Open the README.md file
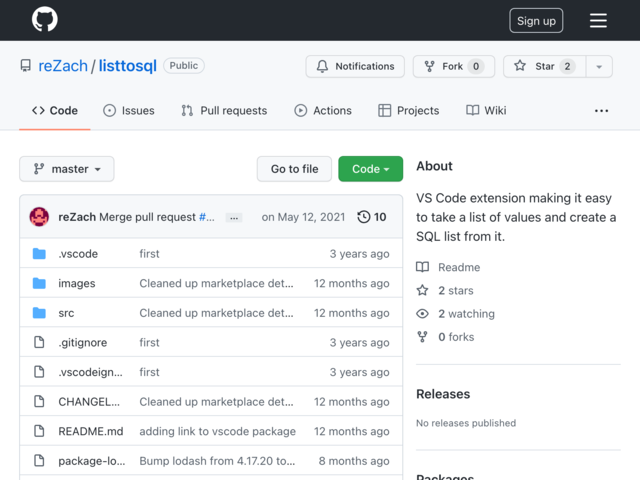This screenshot has height=480, width=640. (91, 431)
